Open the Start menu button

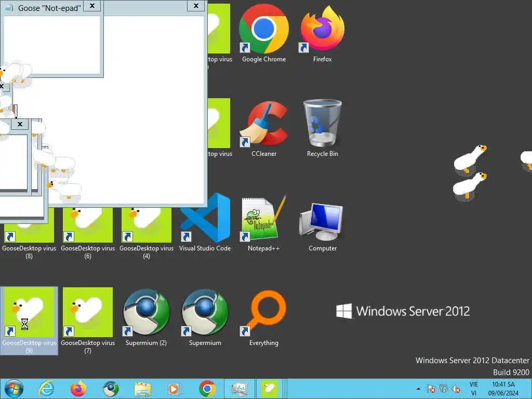[14, 389]
